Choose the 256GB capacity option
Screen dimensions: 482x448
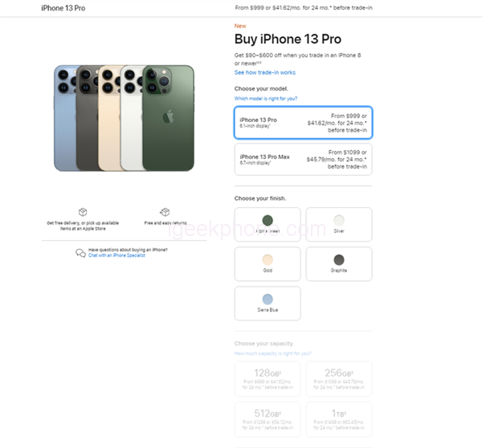click(339, 378)
